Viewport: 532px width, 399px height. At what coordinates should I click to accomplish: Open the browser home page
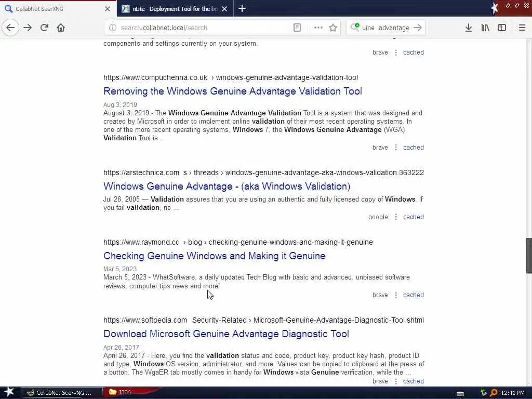(x=61, y=28)
